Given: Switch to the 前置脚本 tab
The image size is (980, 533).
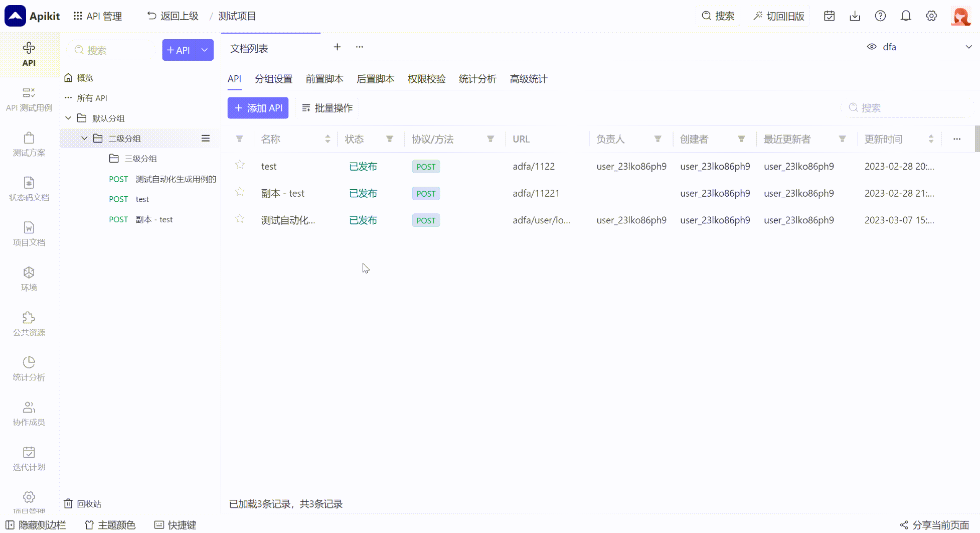Looking at the screenshot, I should tap(324, 79).
